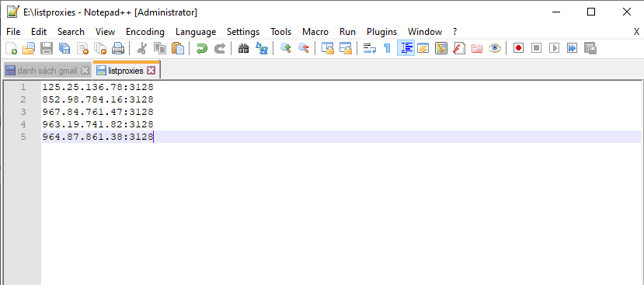Image resolution: width=644 pixels, height=285 pixels.
Task: Cut selection with the scissors icon
Action: coord(141,48)
